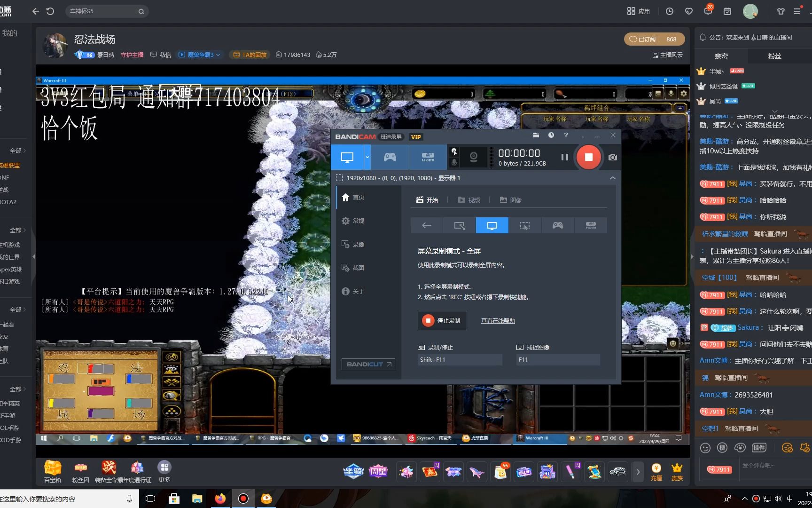Click the Shift+F11 record hotkey field
This screenshot has height=508, width=812.
(x=460, y=360)
